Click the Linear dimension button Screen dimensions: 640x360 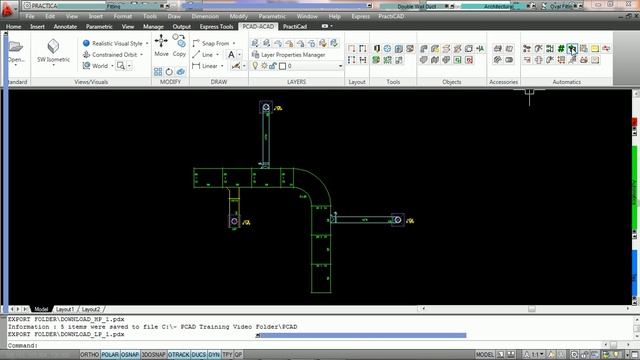pos(205,66)
